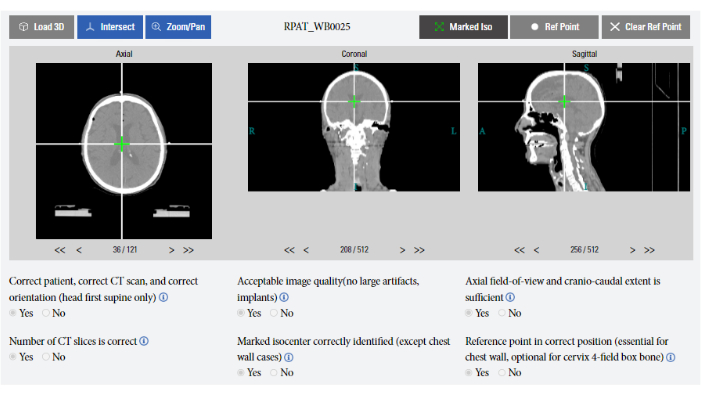The width and height of the screenshot is (701, 395).
Task: Click the Axial CT image view
Action: coord(124,151)
